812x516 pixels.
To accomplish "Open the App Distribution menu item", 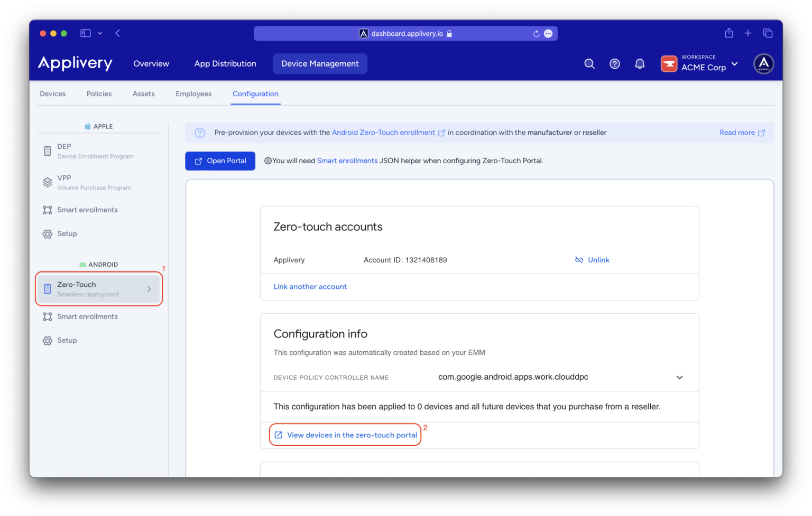I will pyautogui.click(x=225, y=63).
